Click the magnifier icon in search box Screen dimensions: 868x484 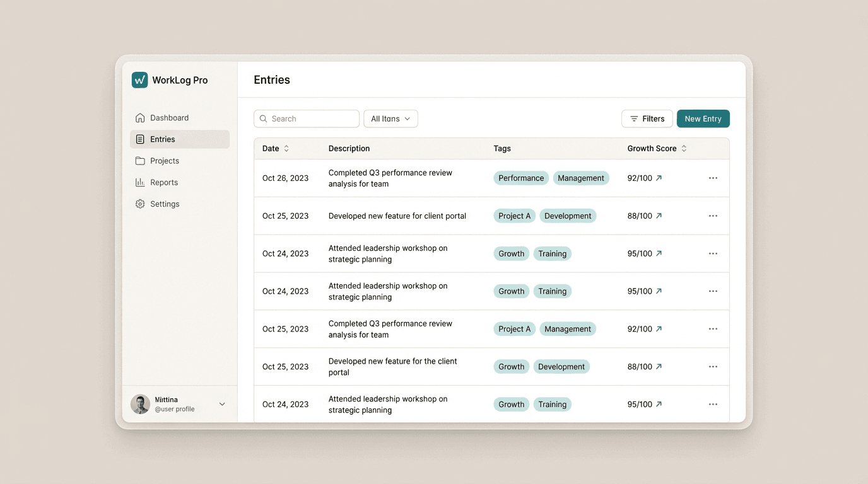264,118
